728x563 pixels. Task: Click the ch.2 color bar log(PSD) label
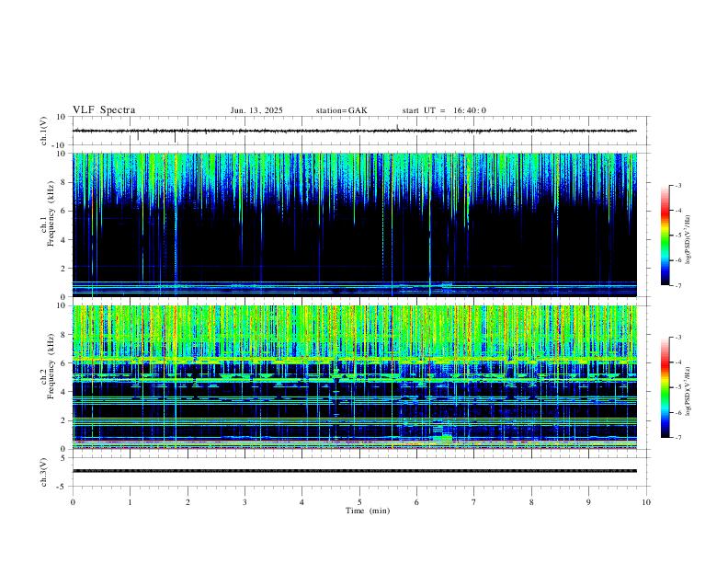[x=688, y=391]
